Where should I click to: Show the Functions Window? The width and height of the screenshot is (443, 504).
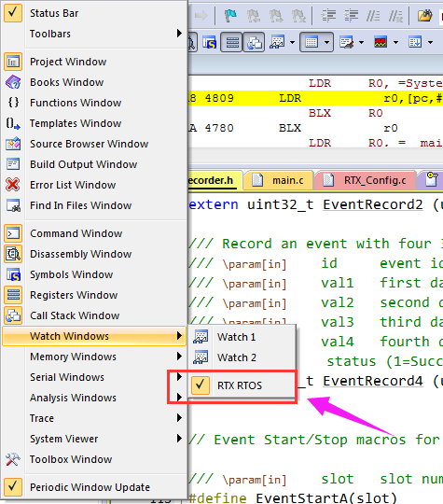point(94,103)
